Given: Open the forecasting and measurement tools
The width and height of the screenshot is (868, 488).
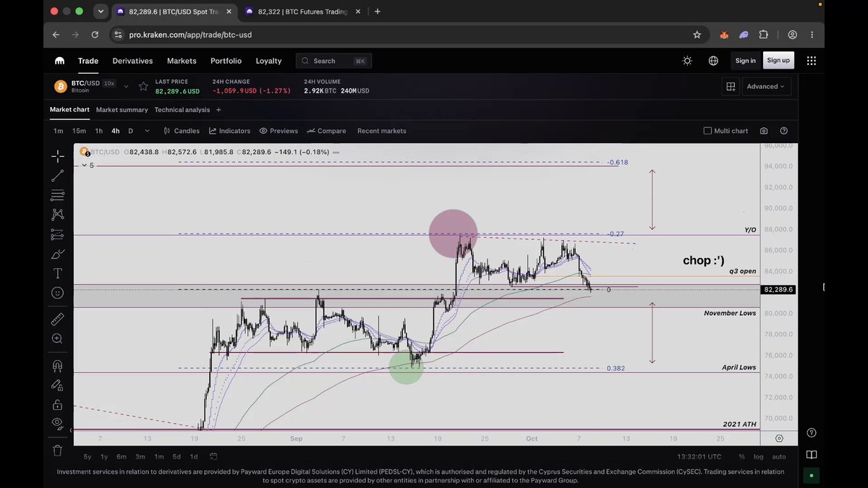Looking at the screenshot, I should (57, 234).
